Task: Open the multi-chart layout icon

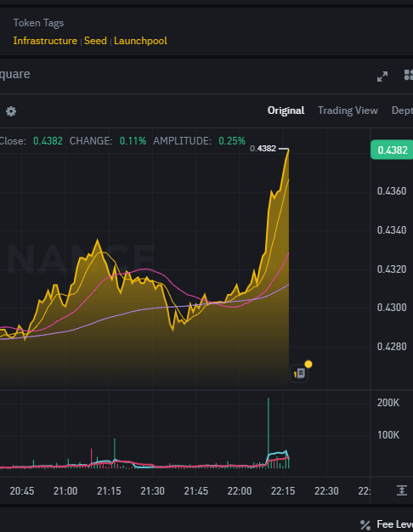Action: tap(408, 75)
